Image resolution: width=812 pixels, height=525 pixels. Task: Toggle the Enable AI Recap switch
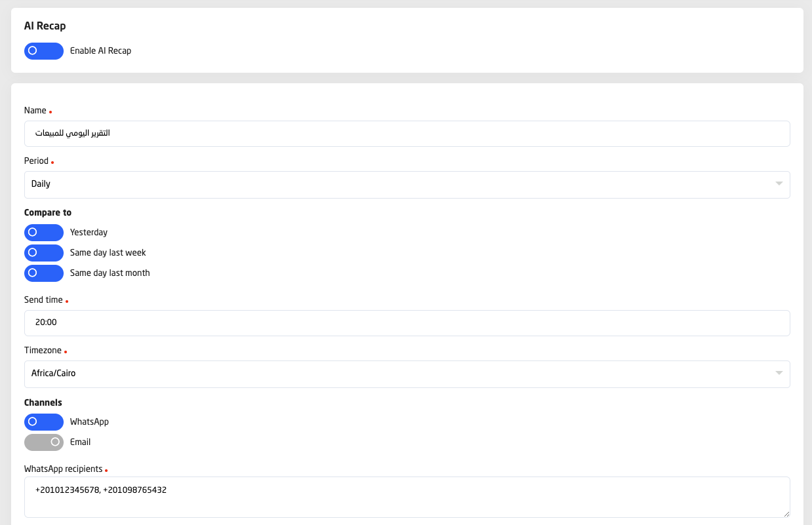pos(44,51)
